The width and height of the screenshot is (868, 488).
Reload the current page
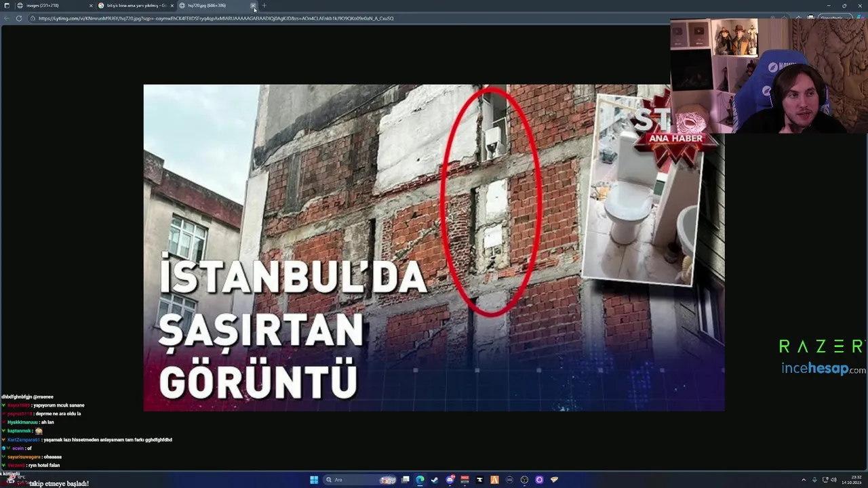click(x=19, y=18)
